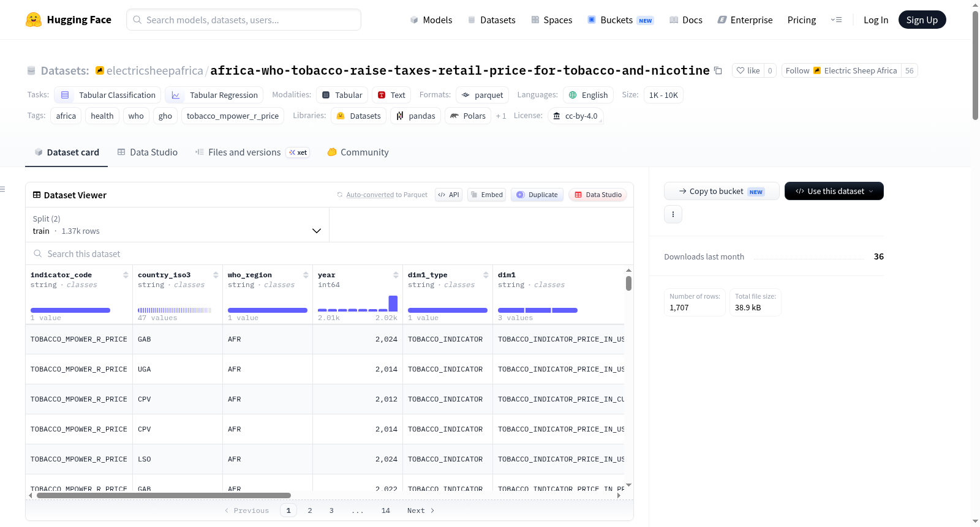Expand the Use this dataset dropdown
This screenshot has height=527, width=980.
coord(834,191)
